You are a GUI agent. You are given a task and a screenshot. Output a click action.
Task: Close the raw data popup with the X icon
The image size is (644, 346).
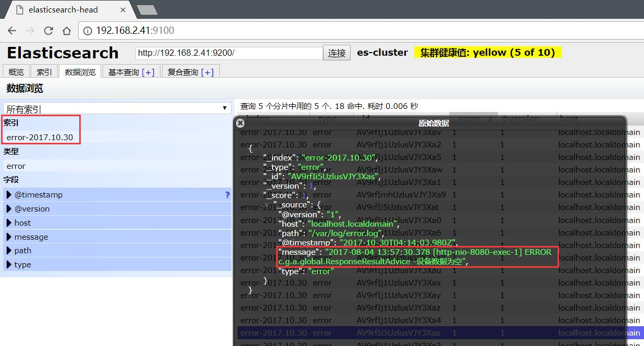pos(240,123)
